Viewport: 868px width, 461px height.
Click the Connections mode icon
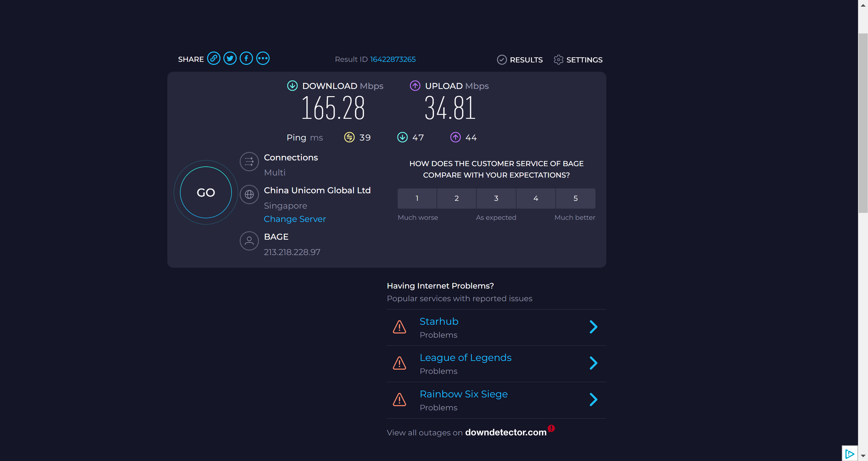(x=249, y=162)
